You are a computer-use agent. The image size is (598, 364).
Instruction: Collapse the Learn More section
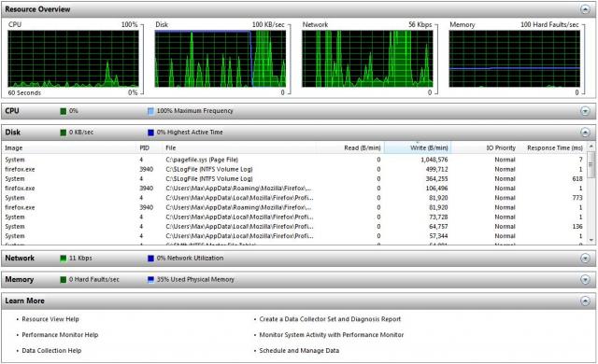[585, 301]
